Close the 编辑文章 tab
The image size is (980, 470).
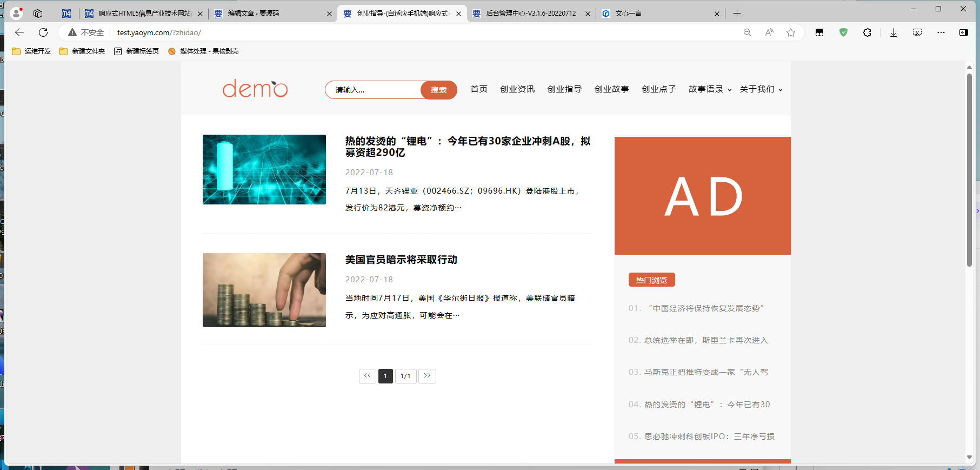pos(329,14)
